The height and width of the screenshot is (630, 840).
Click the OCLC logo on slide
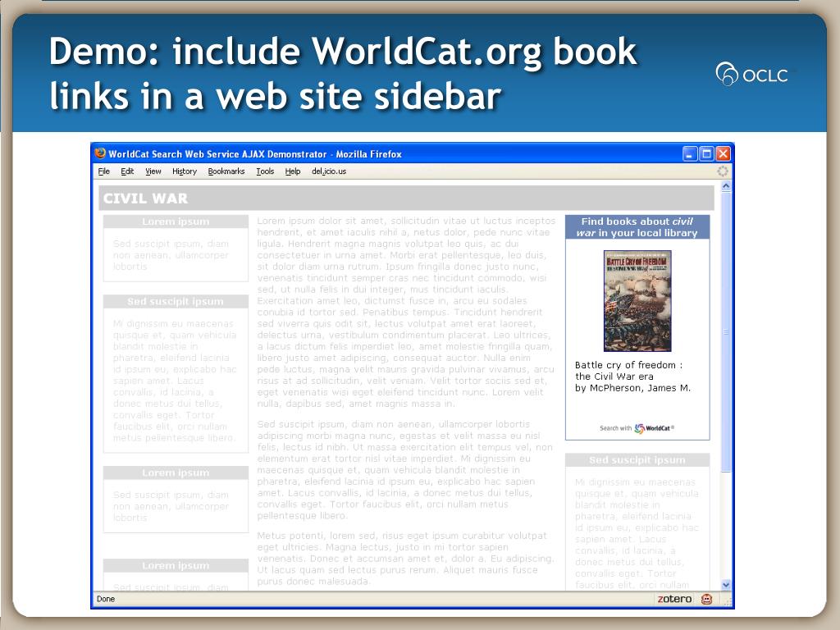click(x=751, y=75)
